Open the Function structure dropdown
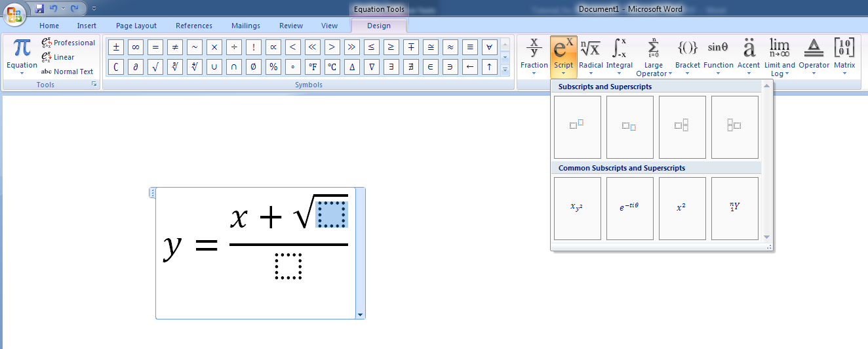 pos(719,57)
